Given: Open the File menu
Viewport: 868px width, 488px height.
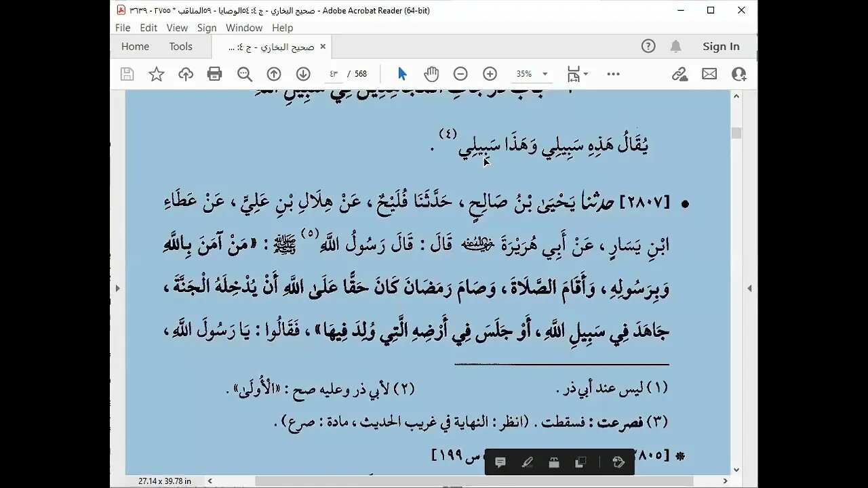Looking at the screenshot, I should (123, 28).
